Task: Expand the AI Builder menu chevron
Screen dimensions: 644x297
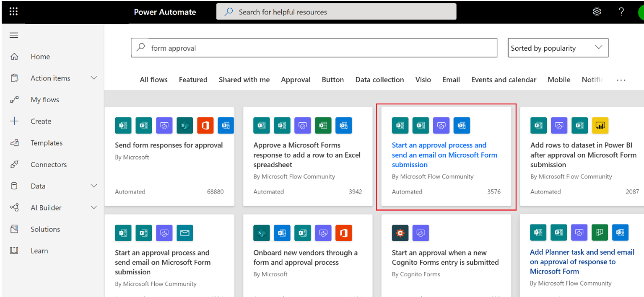Action: 94,207
